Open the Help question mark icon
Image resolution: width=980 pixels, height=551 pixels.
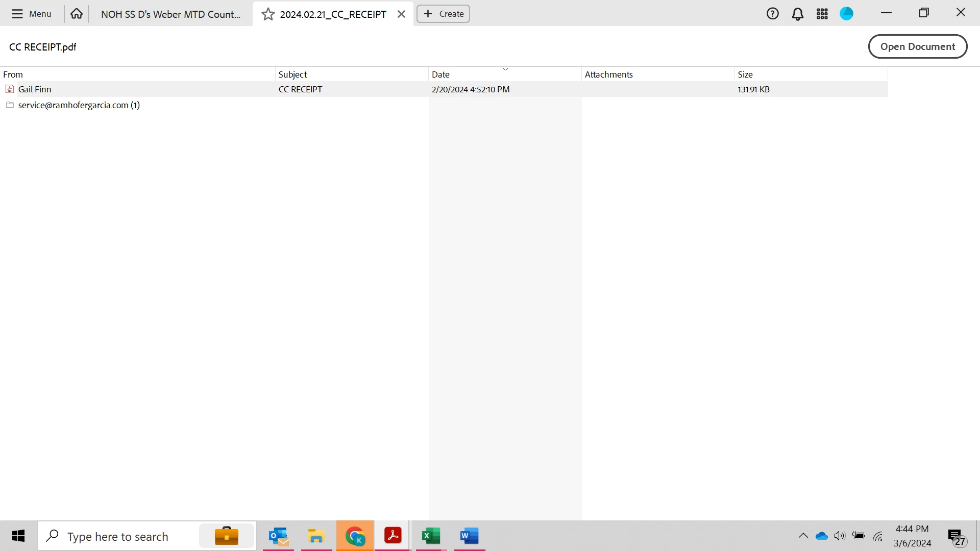pos(772,14)
